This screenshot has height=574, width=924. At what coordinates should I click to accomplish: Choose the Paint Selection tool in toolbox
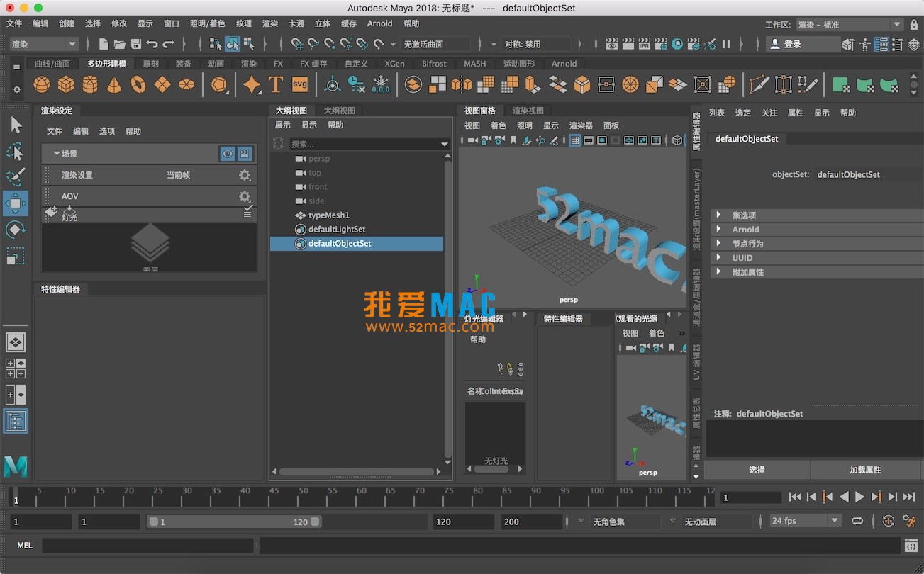tap(16, 177)
